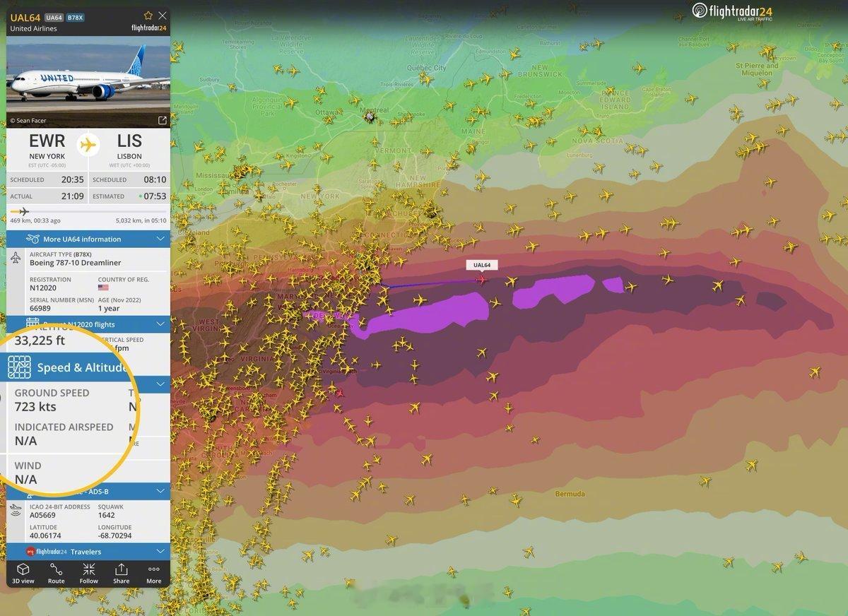The height and width of the screenshot is (616, 848).
Task: Click the UAL64 callsign label on map
Action: point(482,265)
